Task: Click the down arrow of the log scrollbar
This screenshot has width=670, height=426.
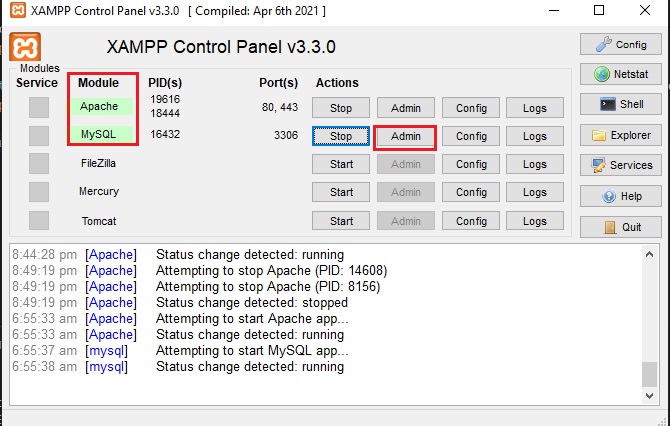Action: point(649,396)
